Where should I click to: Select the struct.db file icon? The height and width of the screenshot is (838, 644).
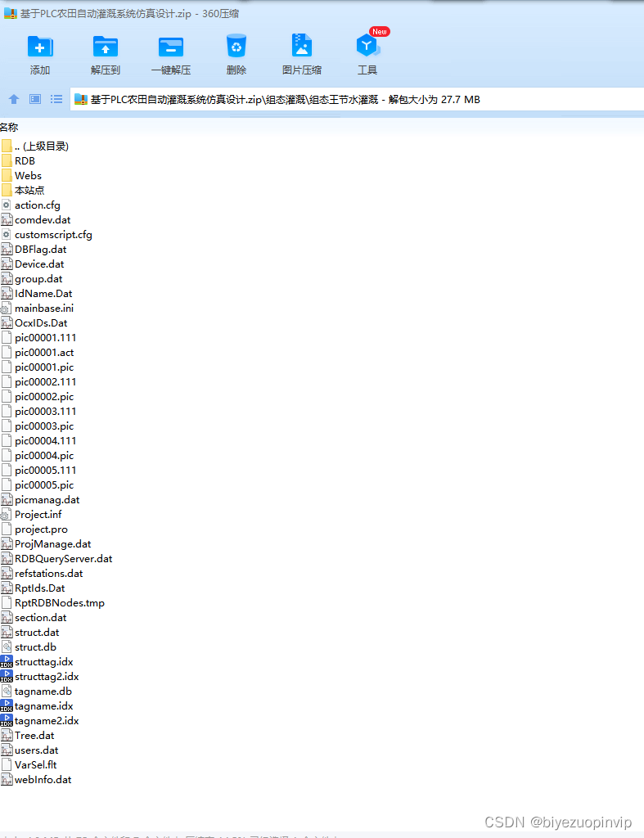7,647
